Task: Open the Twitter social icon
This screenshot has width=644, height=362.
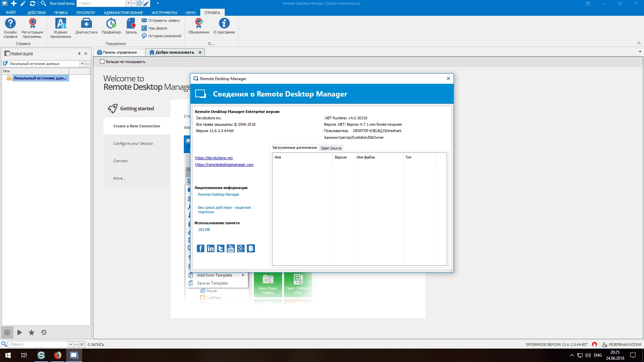Action: tap(221, 248)
